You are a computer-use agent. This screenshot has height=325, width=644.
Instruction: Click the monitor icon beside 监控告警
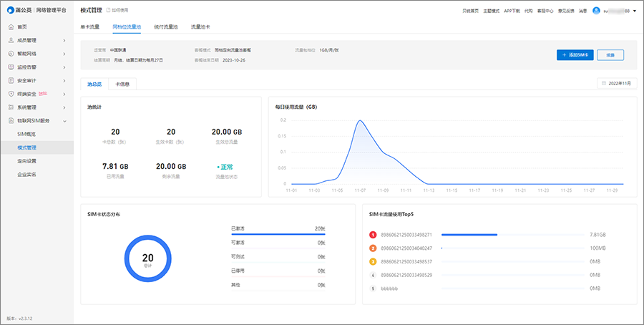(11, 67)
